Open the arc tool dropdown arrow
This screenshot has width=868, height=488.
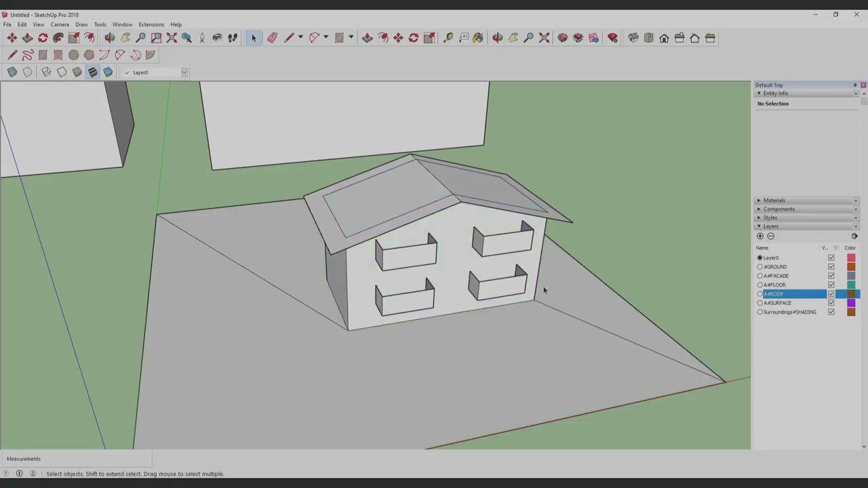pyautogui.click(x=325, y=38)
